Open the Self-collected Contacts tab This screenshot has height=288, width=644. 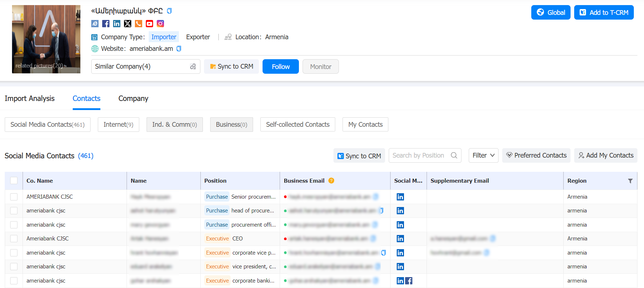pyautogui.click(x=298, y=125)
